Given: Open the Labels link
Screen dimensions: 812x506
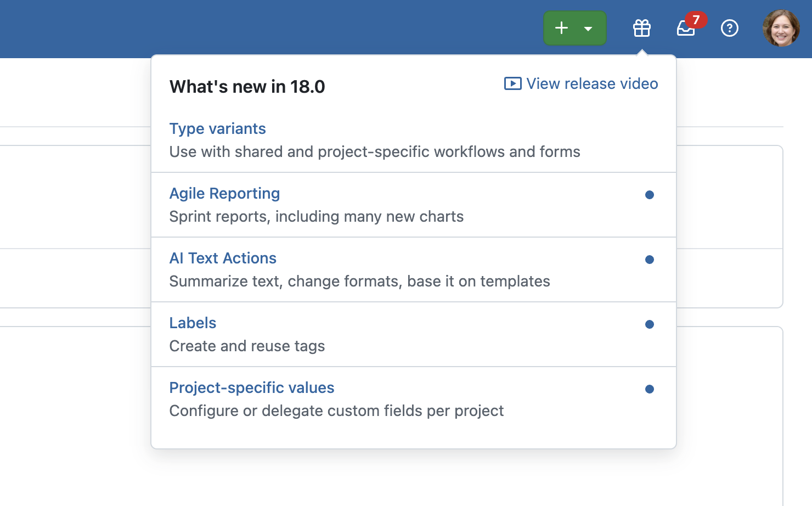Looking at the screenshot, I should point(193,323).
